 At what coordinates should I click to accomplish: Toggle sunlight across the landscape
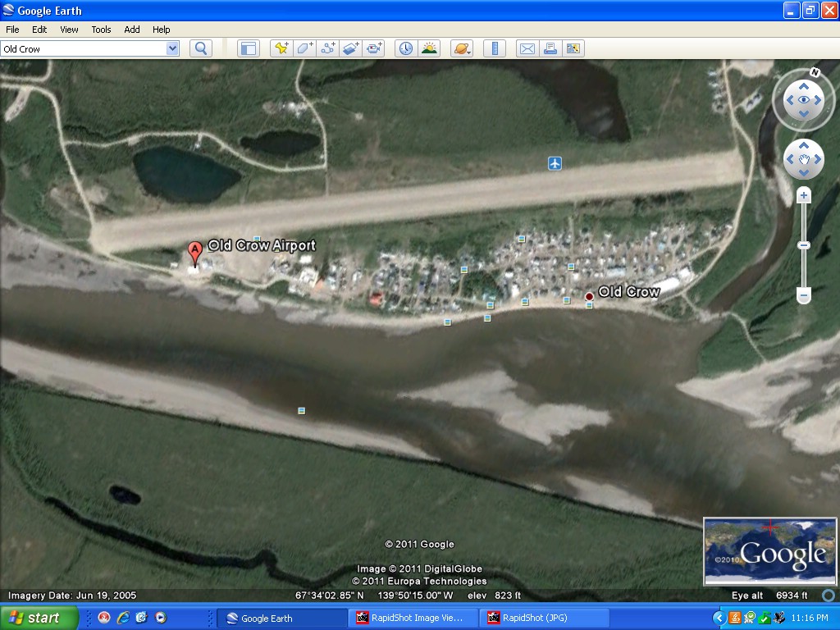[x=429, y=48]
